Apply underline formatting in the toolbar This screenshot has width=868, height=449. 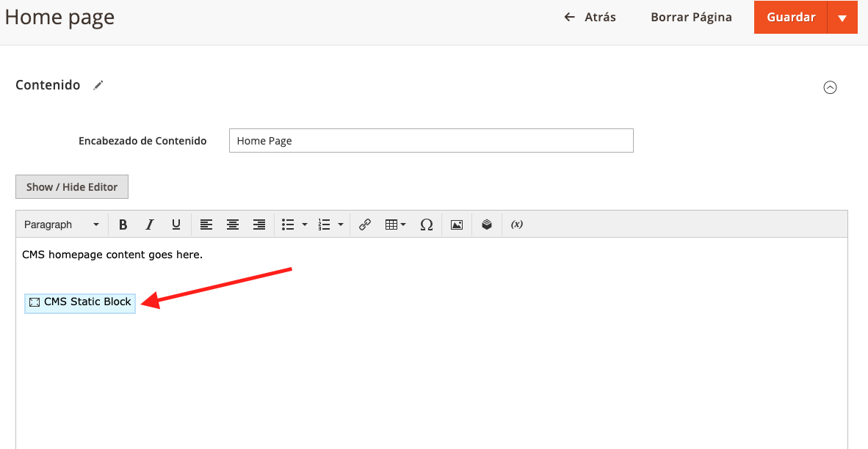point(176,224)
